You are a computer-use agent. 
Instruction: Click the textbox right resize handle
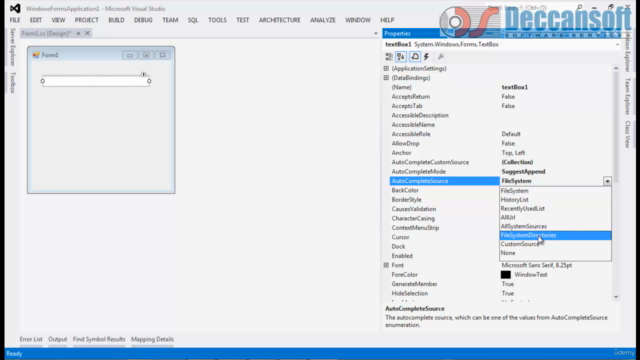click(x=149, y=81)
